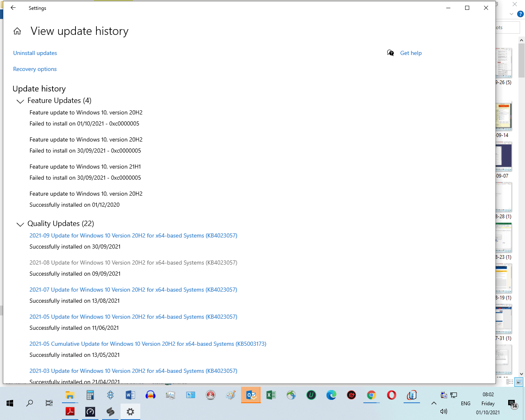Open the Uninstall updates link
The width and height of the screenshot is (525, 420).
35,53
